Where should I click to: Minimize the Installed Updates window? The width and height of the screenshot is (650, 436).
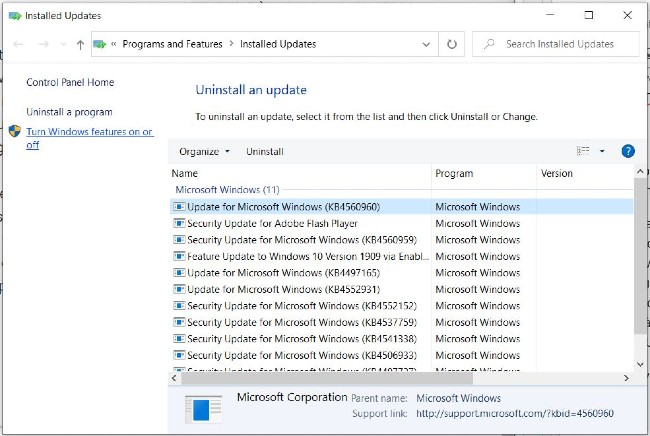click(x=550, y=15)
